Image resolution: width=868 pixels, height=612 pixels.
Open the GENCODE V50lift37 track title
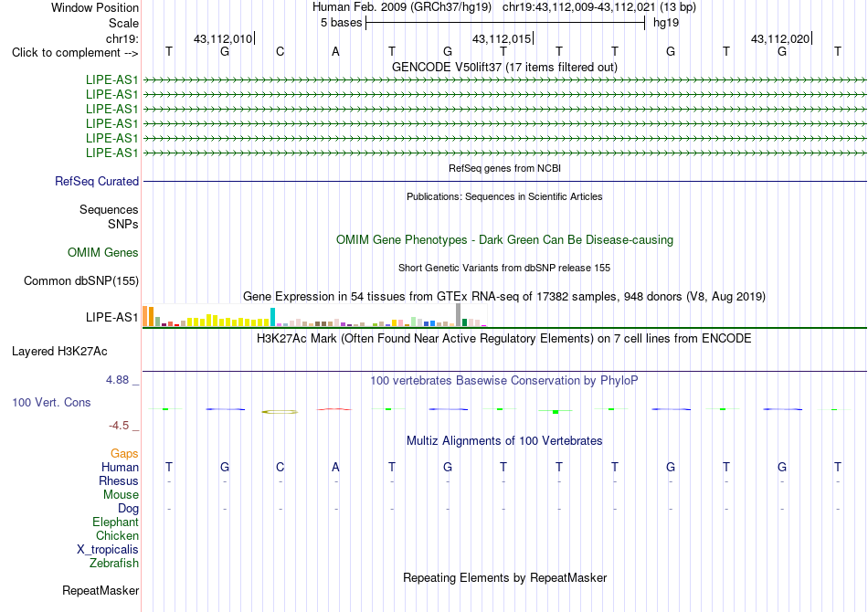pyautogui.click(x=504, y=67)
